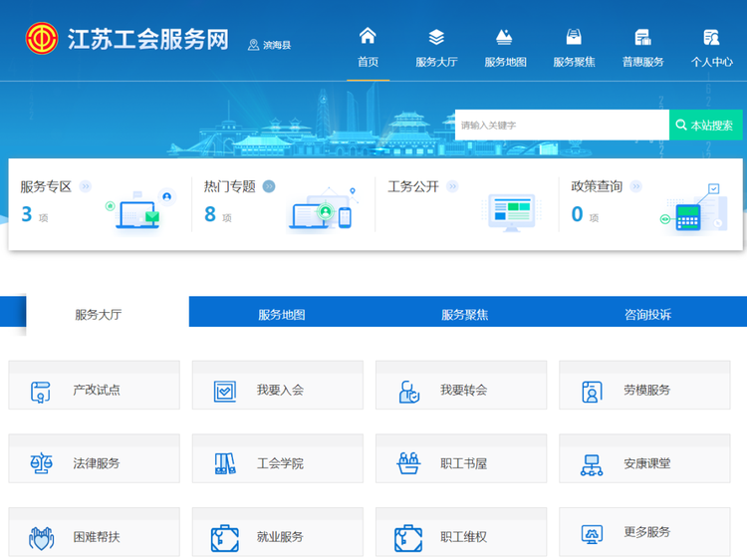The width and height of the screenshot is (747, 560).
Task: Click the 法律服务 scales icon
Action: 42,463
